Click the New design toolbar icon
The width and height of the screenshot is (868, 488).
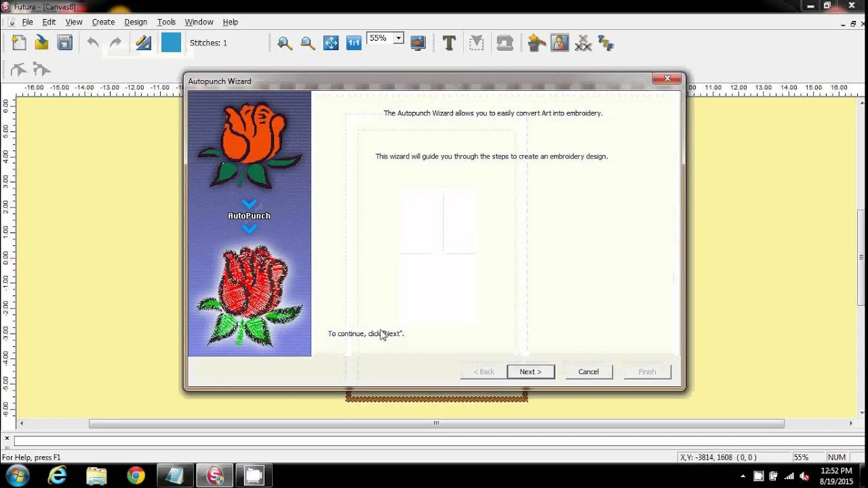[x=19, y=43]
